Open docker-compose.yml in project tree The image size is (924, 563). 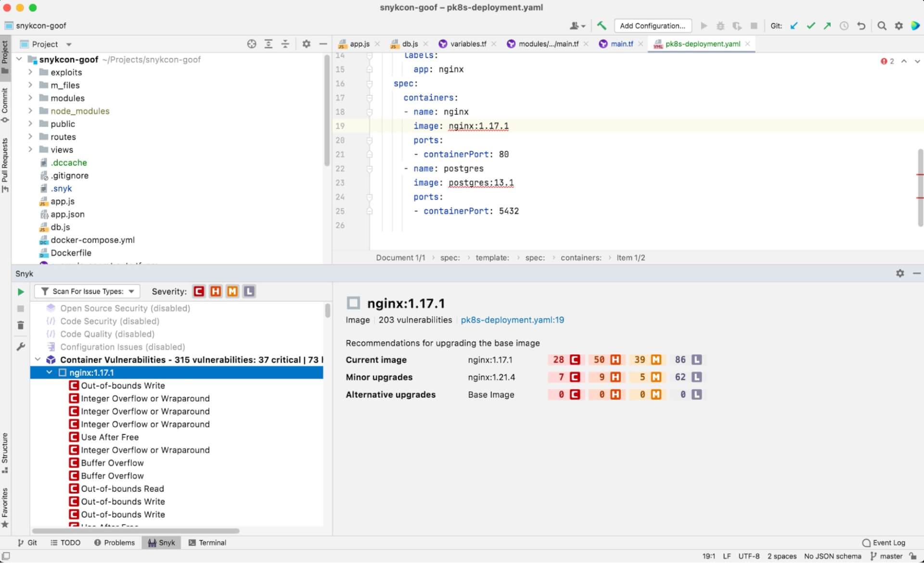click(92, 240)
